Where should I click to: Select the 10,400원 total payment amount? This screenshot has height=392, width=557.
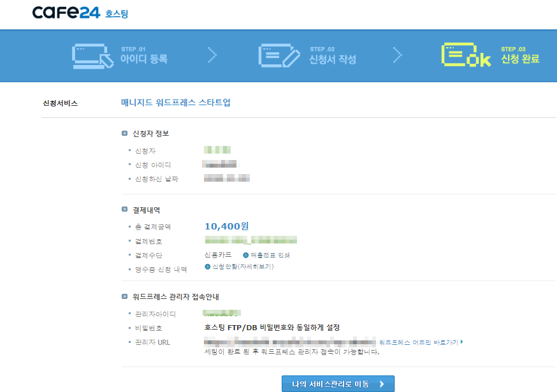tap(227, 226)
